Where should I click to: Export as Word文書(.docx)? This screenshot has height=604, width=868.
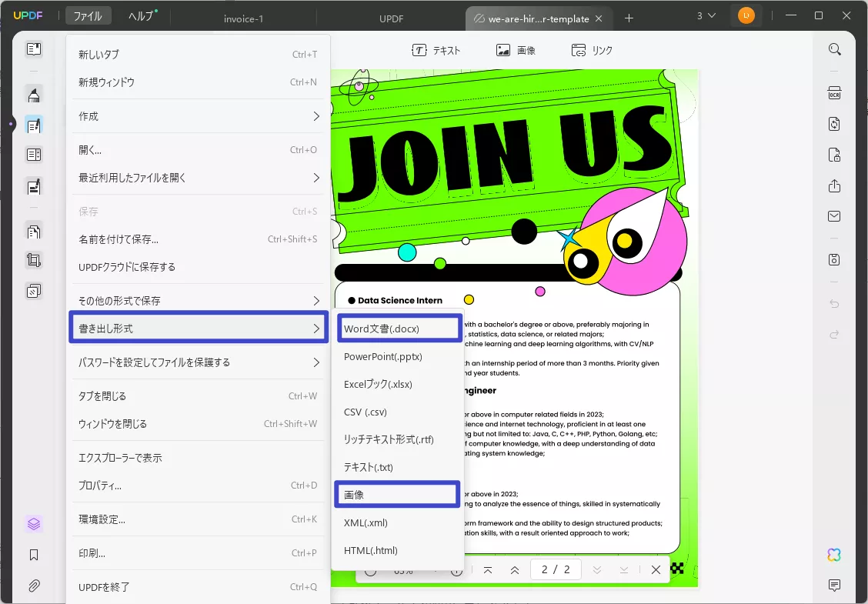pos(399,329)
